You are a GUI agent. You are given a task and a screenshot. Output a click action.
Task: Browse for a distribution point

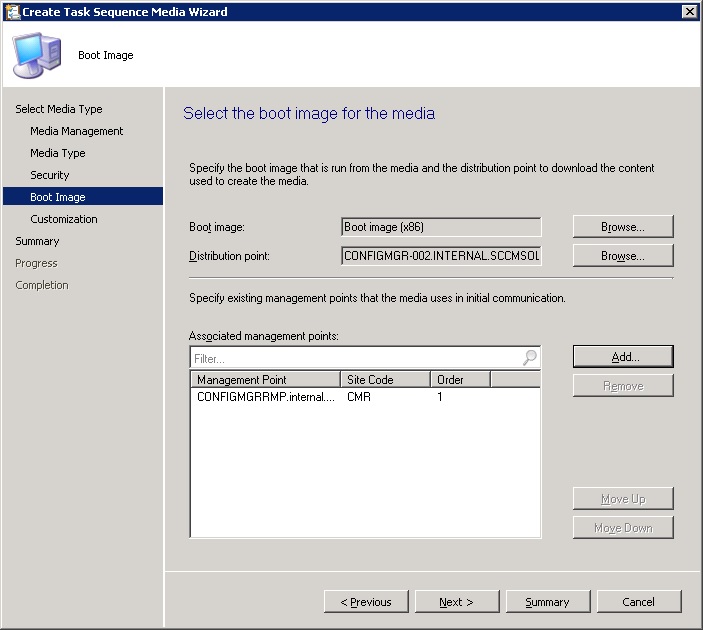[x=622, y=256]
